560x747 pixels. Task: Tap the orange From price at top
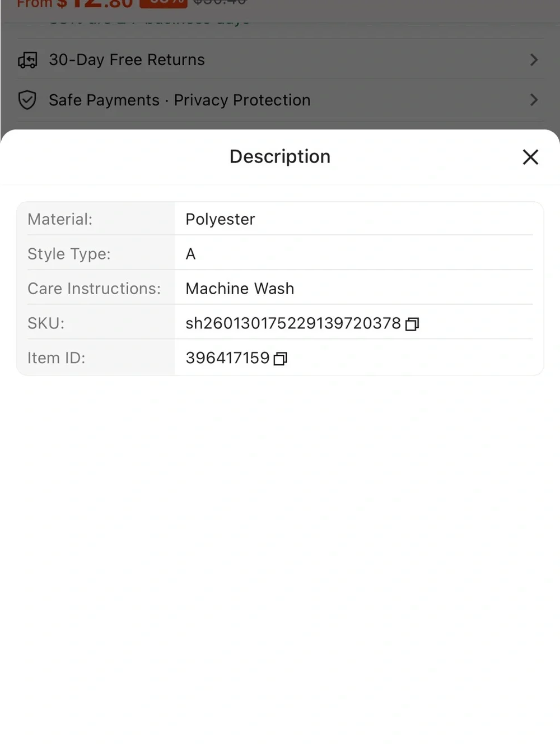point(75,4)
